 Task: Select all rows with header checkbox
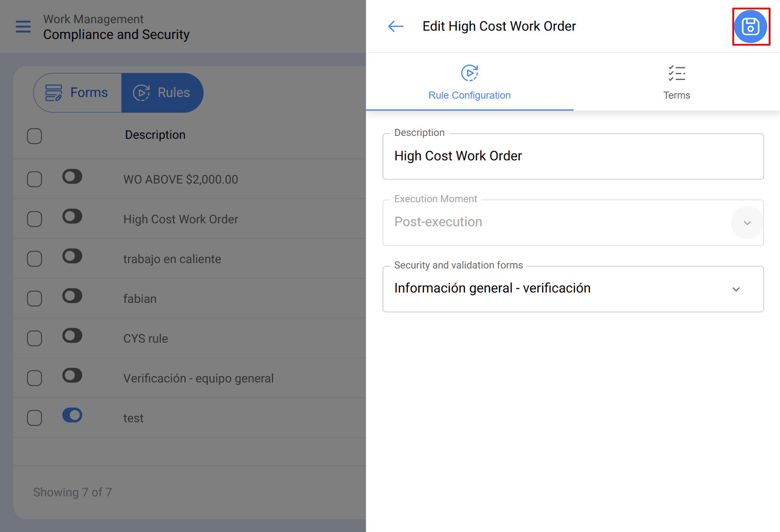[x=34, y=136]
